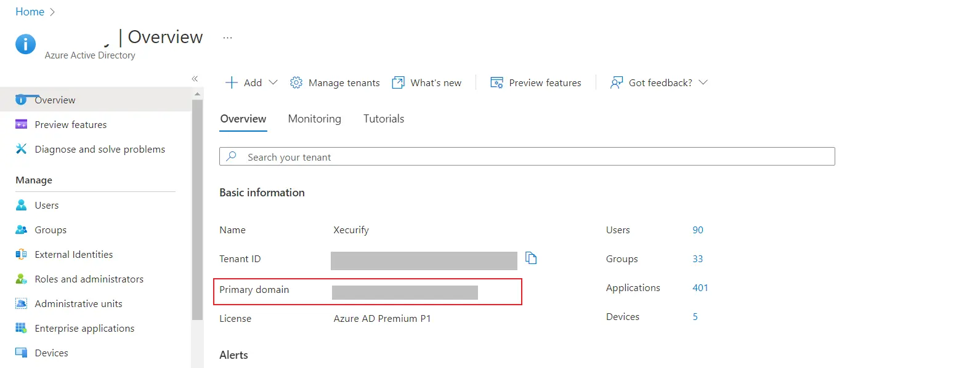Select the Azure AD Premium P1 license text
The width and height of the screenshot is (980, 368).
[382, 318]
